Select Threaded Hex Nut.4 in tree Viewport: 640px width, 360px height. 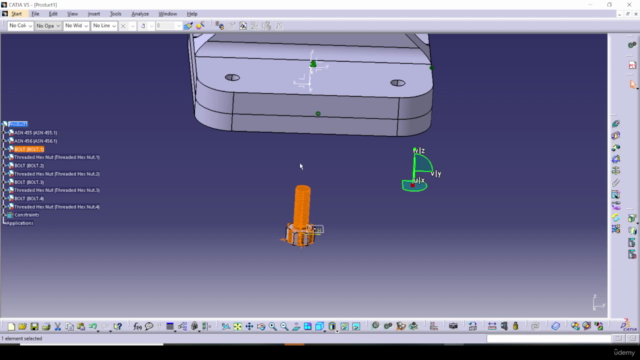point(57,207)
